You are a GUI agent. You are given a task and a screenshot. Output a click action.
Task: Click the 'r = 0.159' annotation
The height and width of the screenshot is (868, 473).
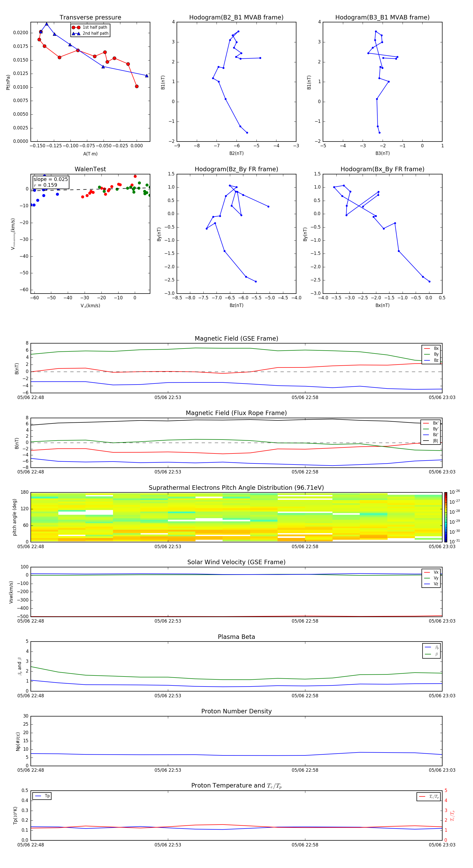(45, 185)
